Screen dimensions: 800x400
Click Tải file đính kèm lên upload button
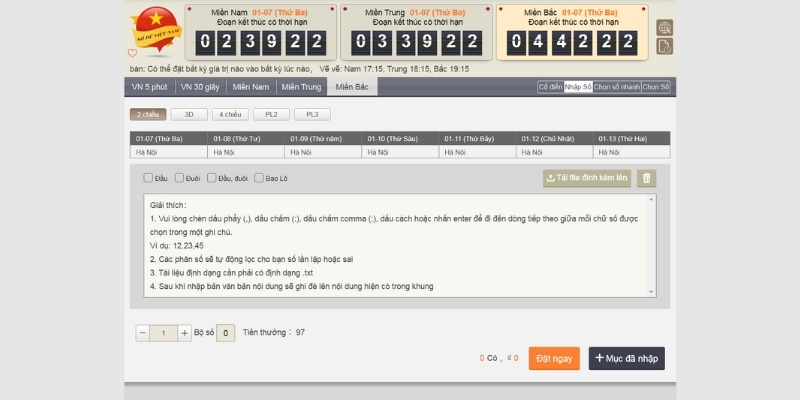click(x=587, y=178)
